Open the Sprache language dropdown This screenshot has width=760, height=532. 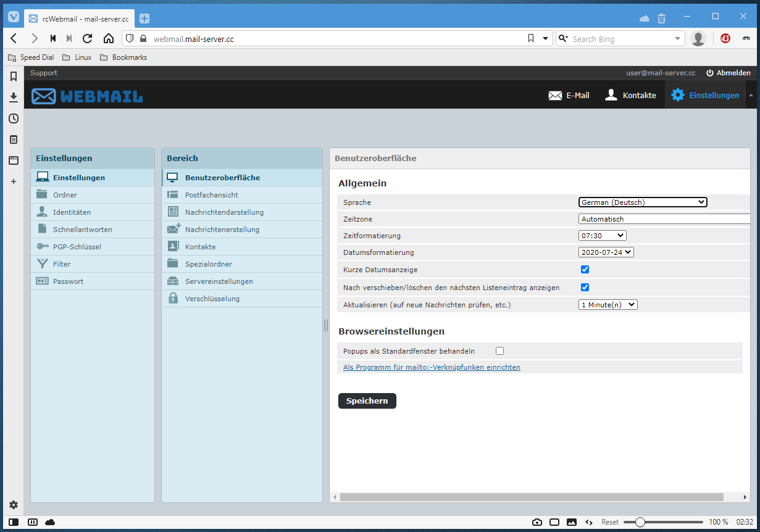coord(642,202)
